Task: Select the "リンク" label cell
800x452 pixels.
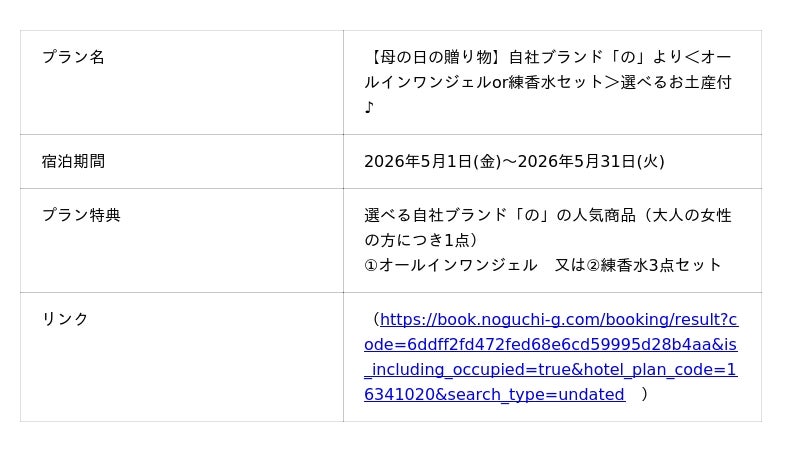Action: point(65,319)
